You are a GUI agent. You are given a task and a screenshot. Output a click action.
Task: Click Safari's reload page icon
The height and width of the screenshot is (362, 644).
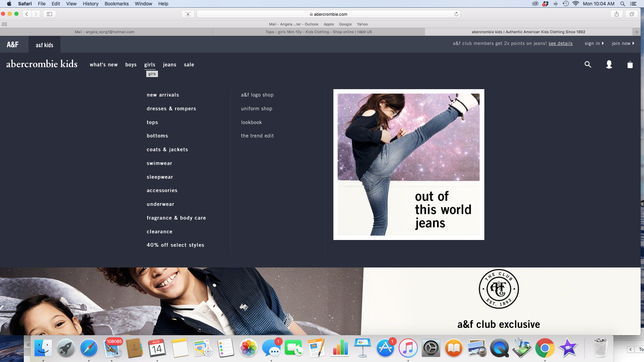[x=456, y=14]
